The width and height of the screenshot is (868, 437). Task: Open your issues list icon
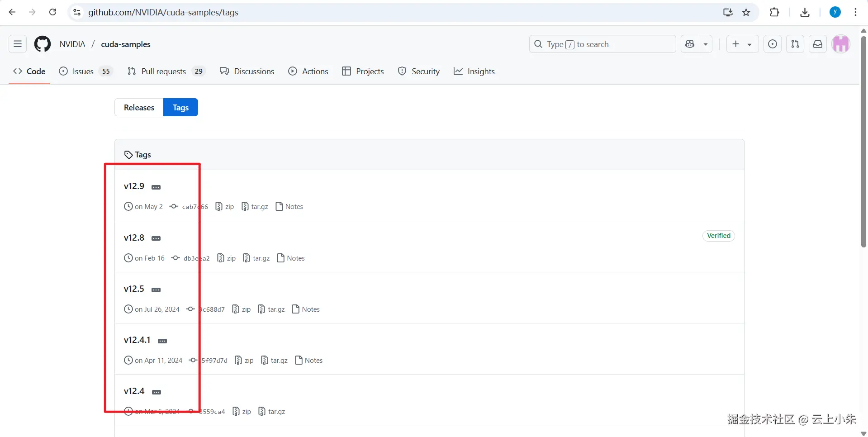point(773,44)
